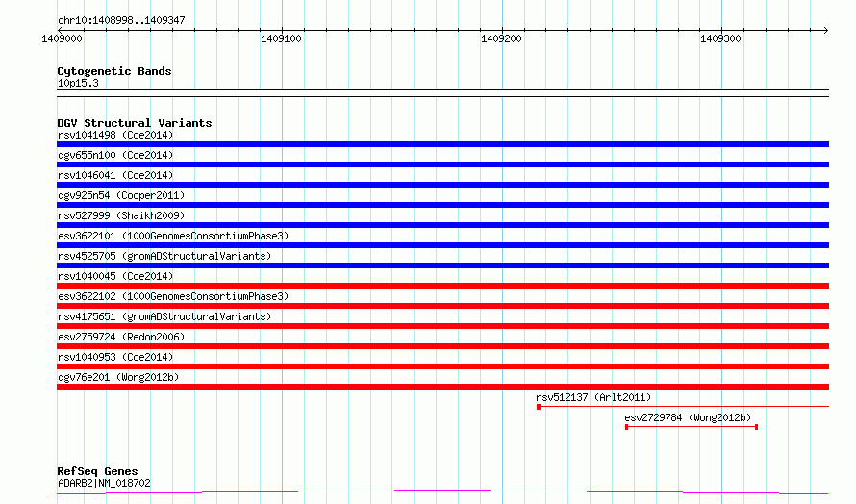Click the thin red line of nsv512137
The width and height of the screenshot is (856, 504).
(683, 407)
